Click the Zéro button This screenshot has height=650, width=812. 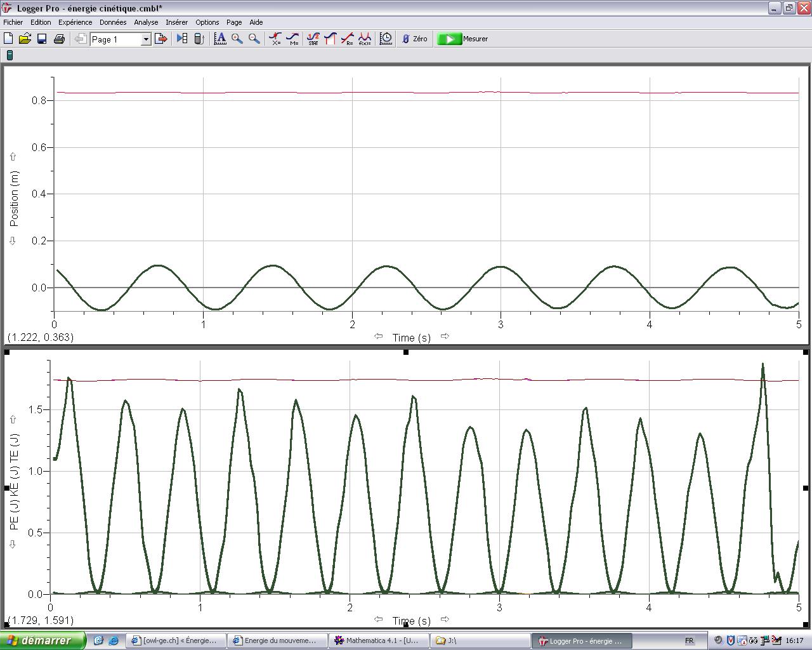pyautogui.click(x=415, y=39)
